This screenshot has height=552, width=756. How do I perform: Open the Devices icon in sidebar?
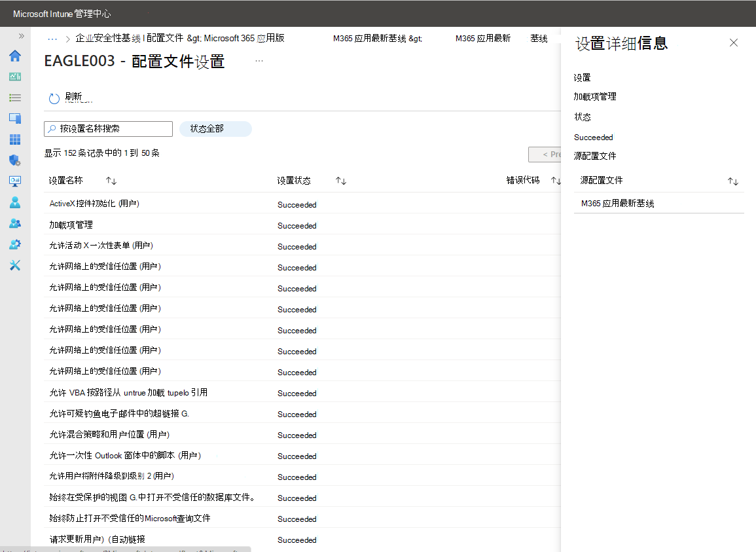click(x=15, y=119)
